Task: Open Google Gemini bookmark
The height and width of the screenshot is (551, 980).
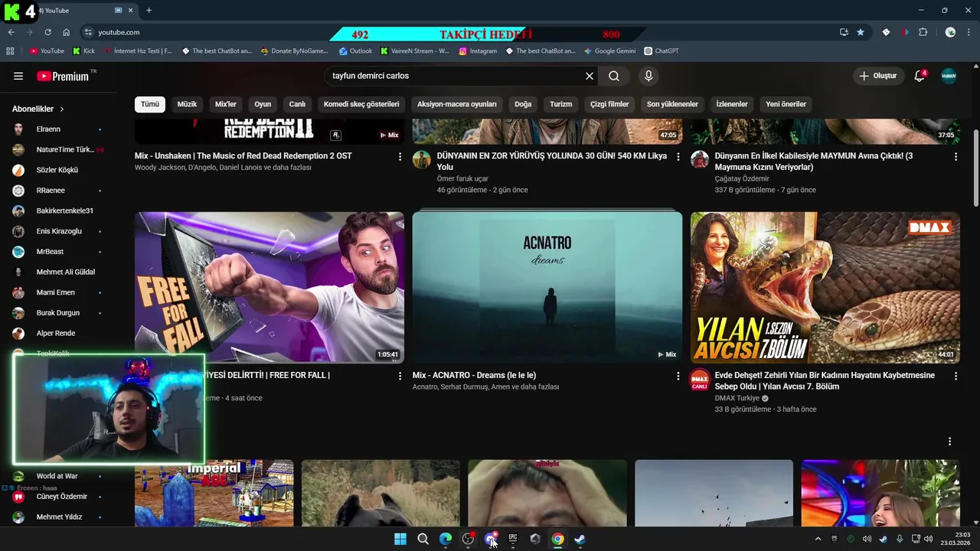Action: click(x=609, y=51)
